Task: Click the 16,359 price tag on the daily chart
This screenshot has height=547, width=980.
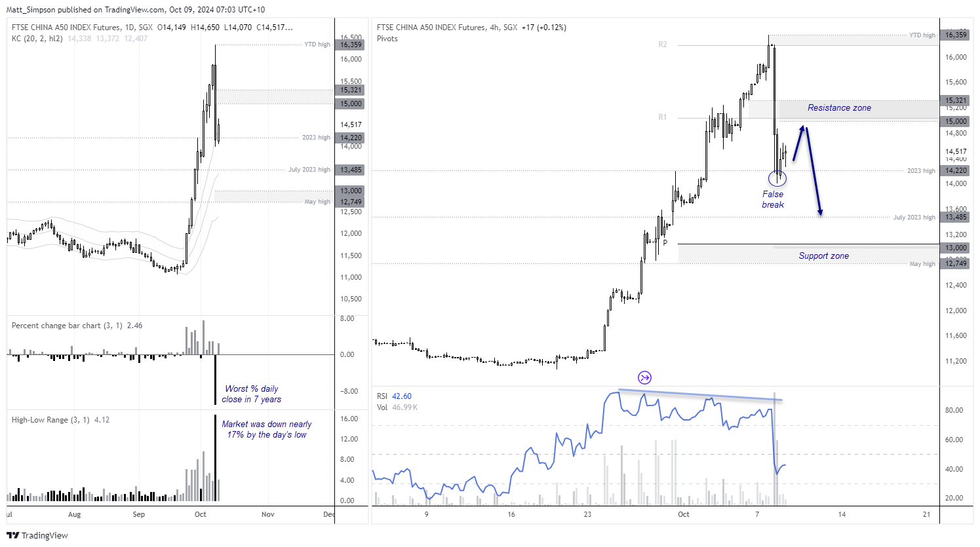Action: pos(351,45)
